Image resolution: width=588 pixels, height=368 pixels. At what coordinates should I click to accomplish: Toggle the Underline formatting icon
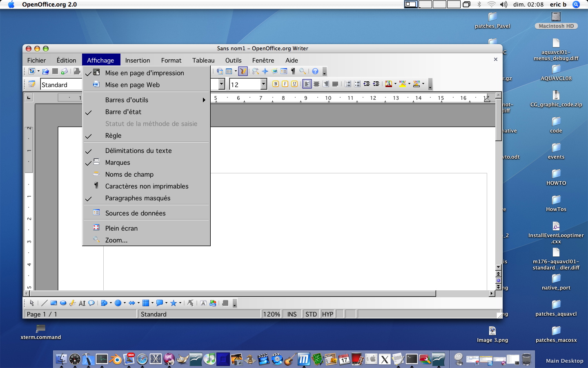click(x=294, y=84)
